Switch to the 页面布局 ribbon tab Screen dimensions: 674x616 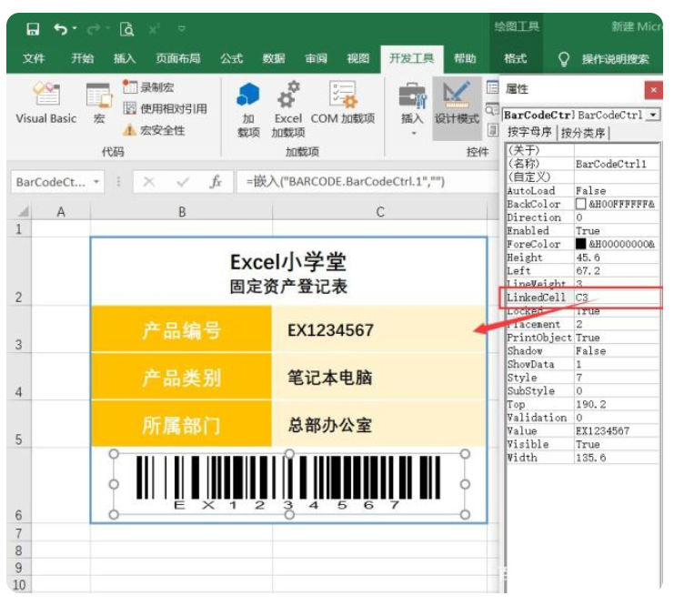[x=178, y=58]
